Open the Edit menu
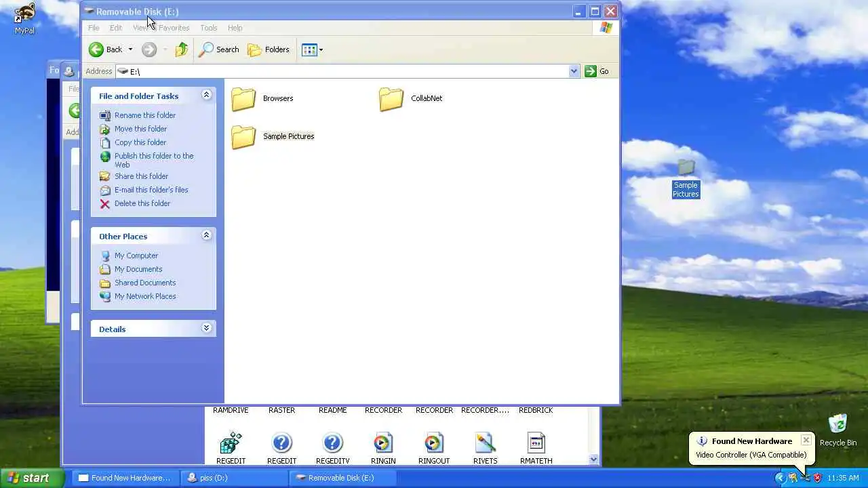 click(116, 28)
